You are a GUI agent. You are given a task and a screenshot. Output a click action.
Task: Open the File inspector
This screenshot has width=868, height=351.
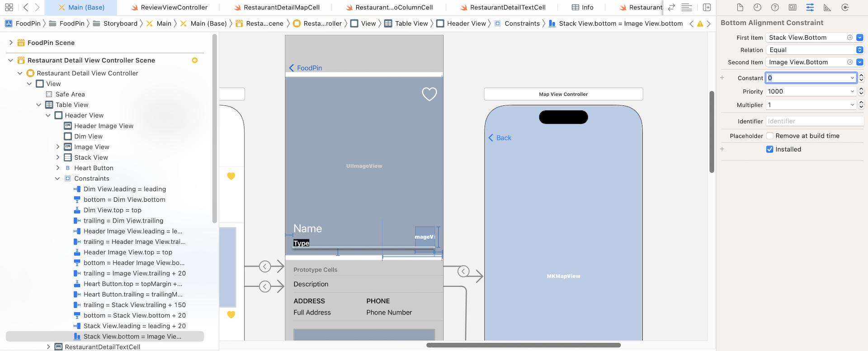coord(740,7)
